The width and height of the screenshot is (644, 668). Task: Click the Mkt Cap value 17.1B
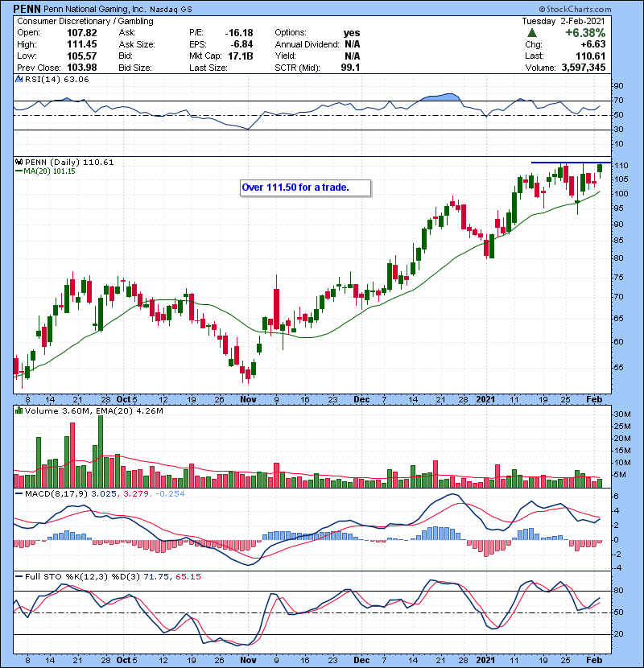[x=241, y=56]
